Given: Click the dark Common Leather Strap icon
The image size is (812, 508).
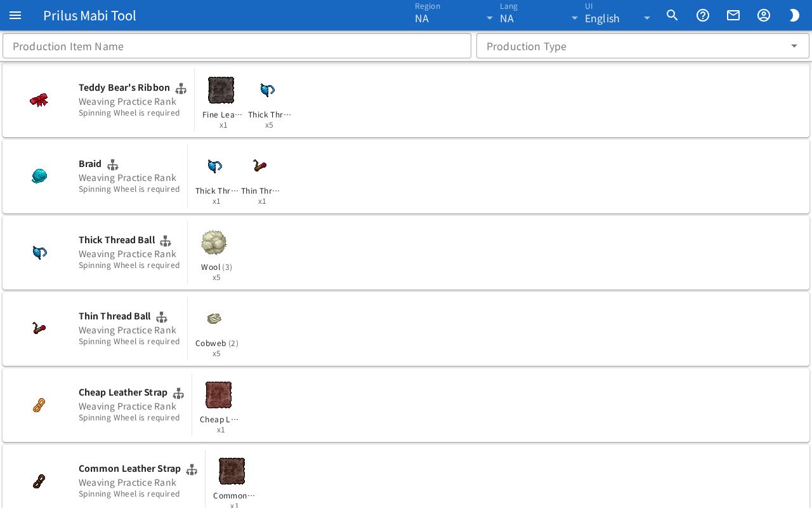Looking at the screenshot, I should [x=39, y=481].
